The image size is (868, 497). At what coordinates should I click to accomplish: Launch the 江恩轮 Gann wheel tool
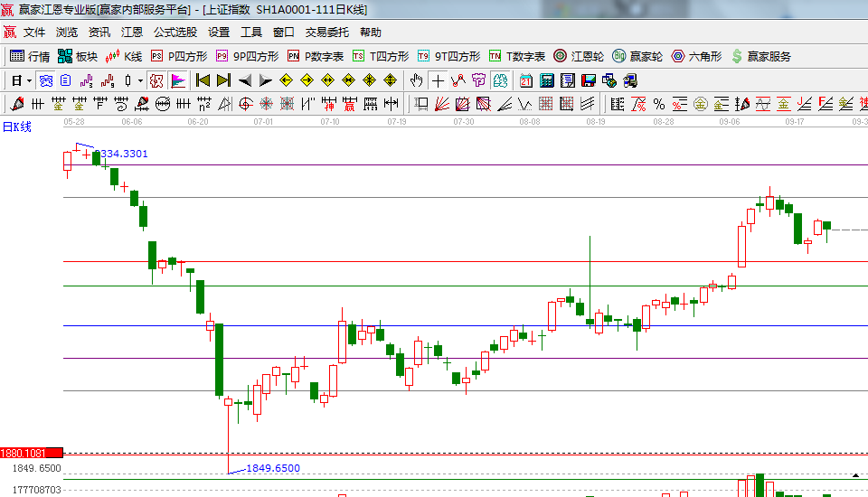coord(579,56)
